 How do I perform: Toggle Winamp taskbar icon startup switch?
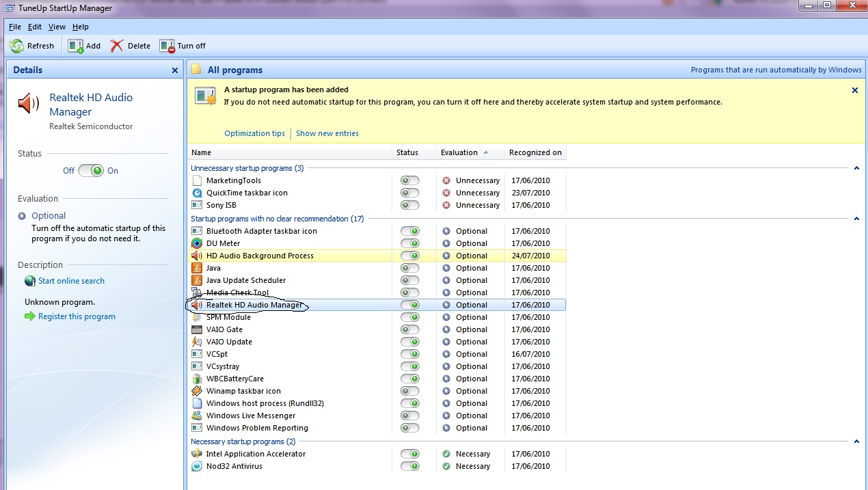pyautogui.click(x=410, y=391)
